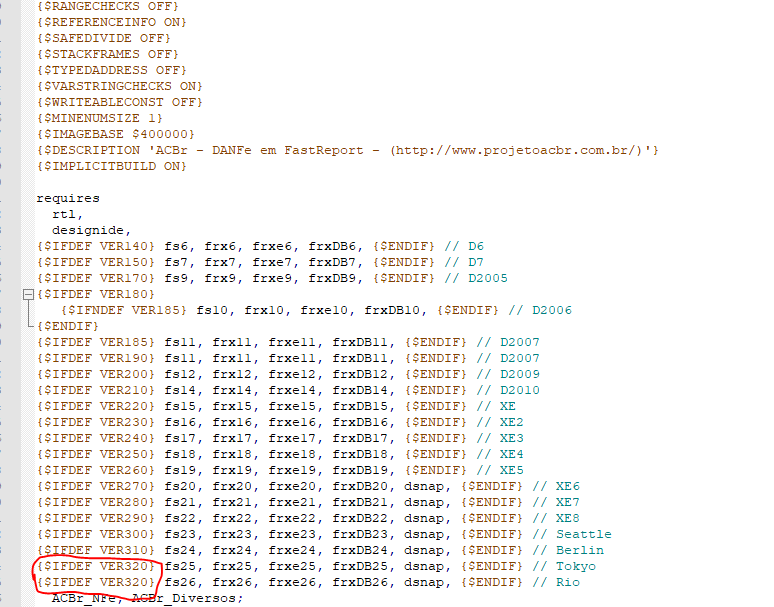The height and width of the screenshot is (607, 774).
Task: Place cursor on designide entry
Action: pyautogui.click(x=87, y=230)
